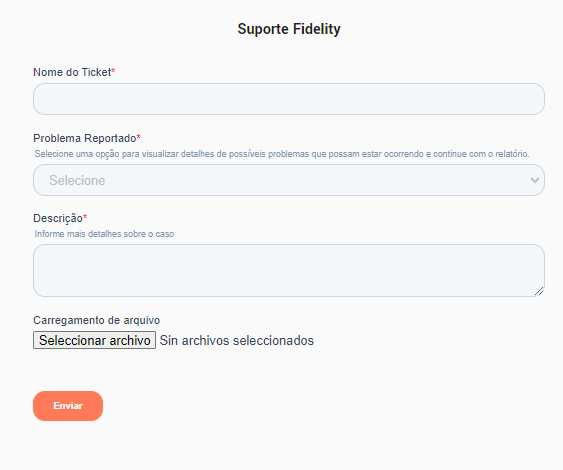Click the red asterisk beside Nome do Ticket
The image size is (563, 470).
coord(113,71)
